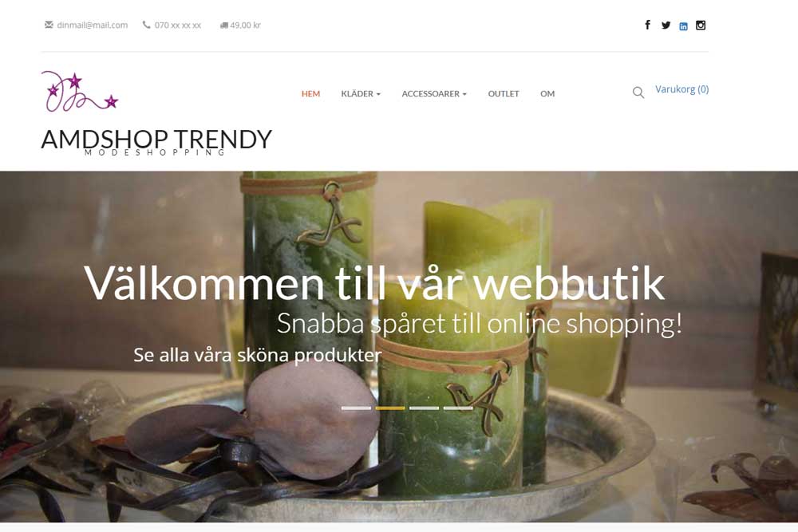Go to the HEM menu item
The height and width of the screenshot is (532, 798).
pos(310,93)
